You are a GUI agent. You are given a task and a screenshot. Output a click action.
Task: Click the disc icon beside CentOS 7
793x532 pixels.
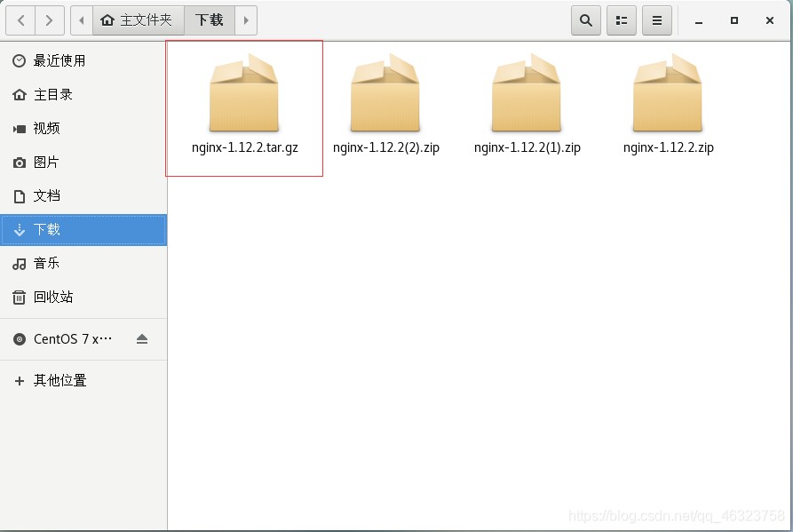coord(20,339)
